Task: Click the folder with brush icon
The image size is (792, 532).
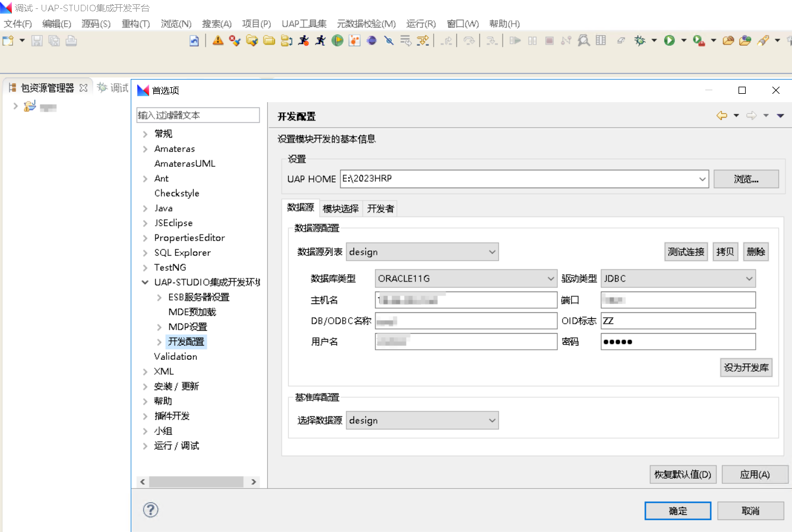Action: click(x=253, y=40)
